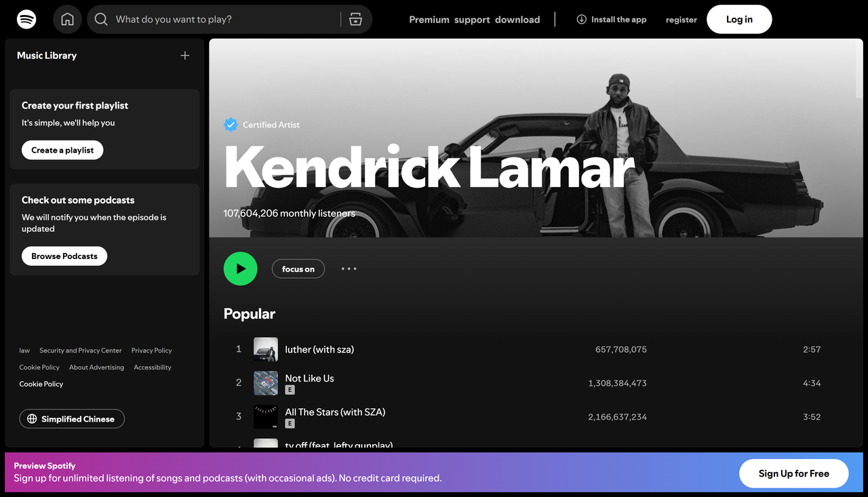Open the Premium menu item
Screen dimensions: 868x497
tap(429, 20)
